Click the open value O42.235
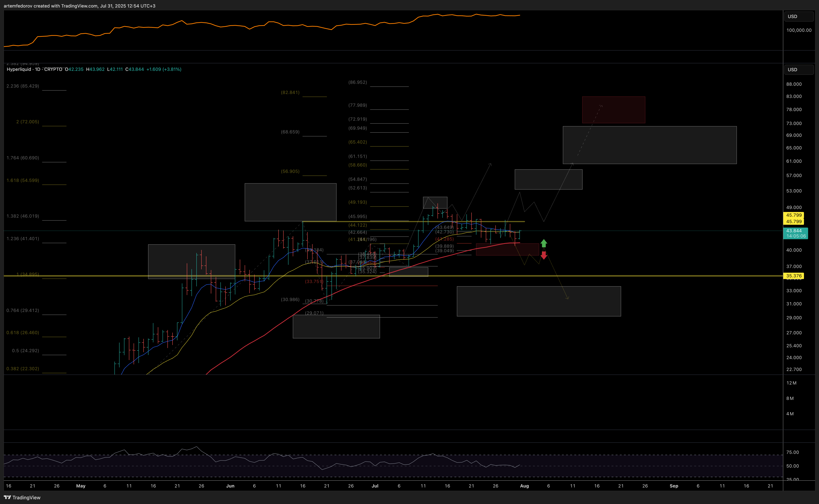This screenshot has height=504, width=819. tap(74, 69)
